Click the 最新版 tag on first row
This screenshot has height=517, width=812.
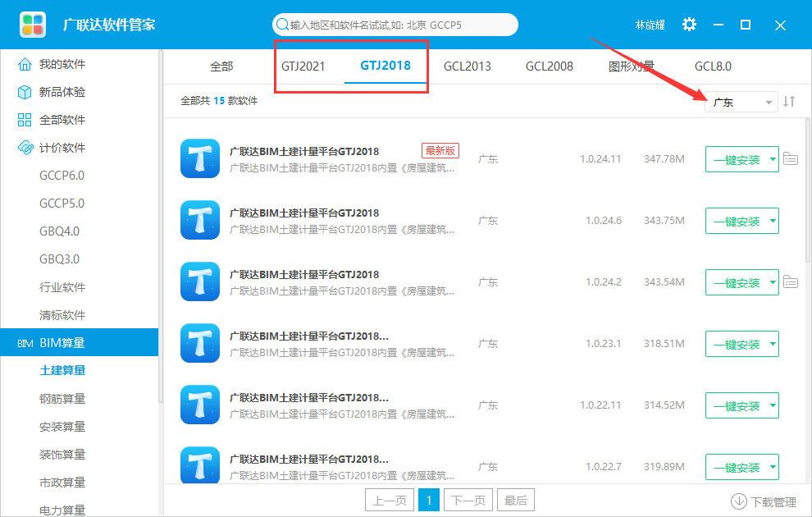click(440, 151)
